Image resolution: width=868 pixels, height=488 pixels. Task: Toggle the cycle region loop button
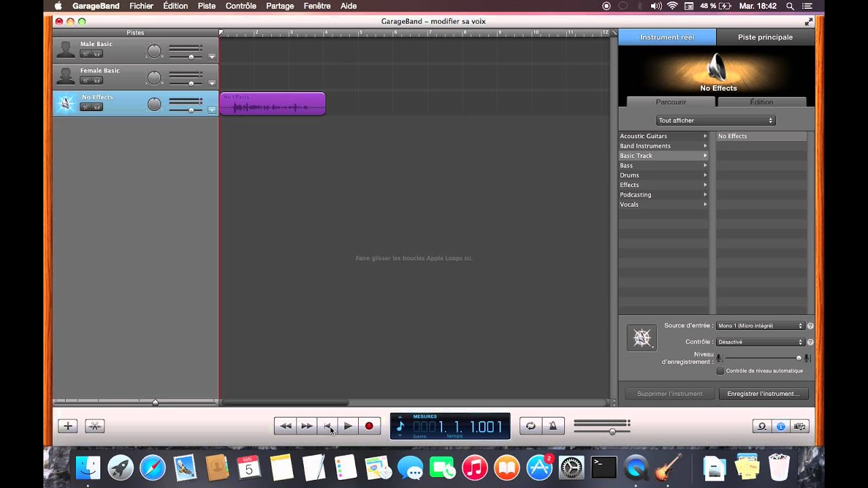530,426
